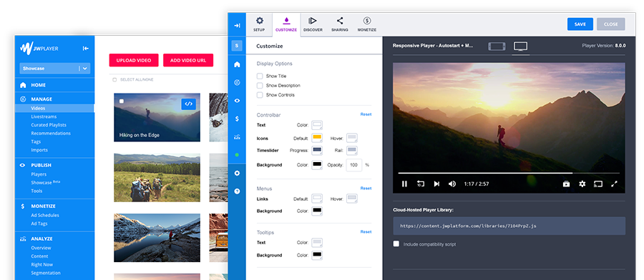644x280 pixels.
Task: Check the Show Description checkbox
Action: (260, 85)
